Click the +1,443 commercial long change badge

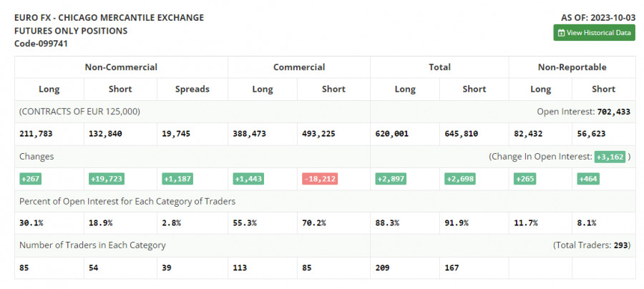pos(248,179)
